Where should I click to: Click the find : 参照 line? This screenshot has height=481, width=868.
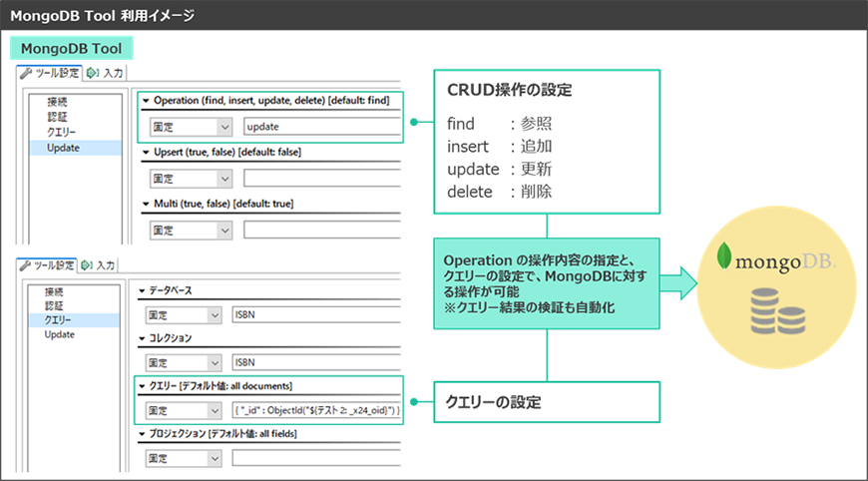pos(499,124)
